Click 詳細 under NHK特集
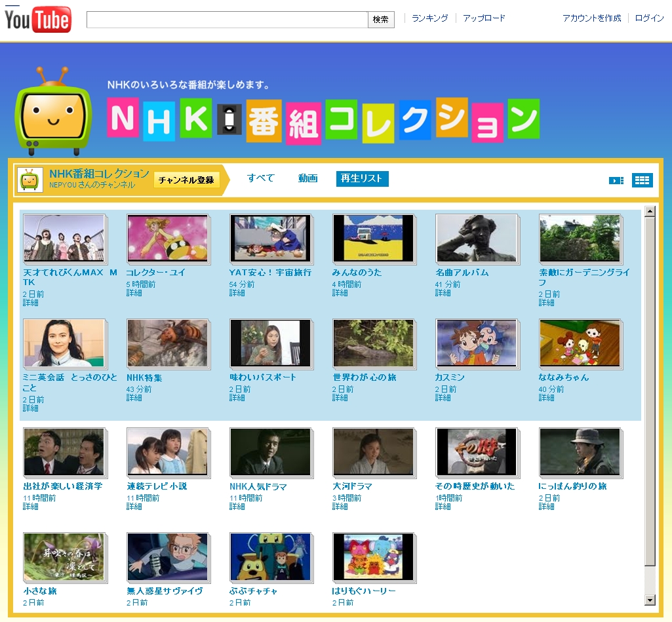This screenshot has height=622, width=672. click(134, 398)
